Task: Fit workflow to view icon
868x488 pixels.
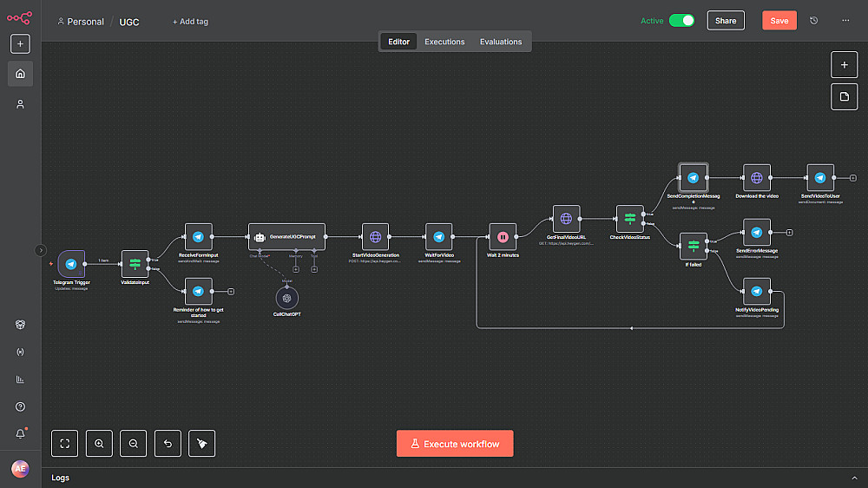Action: (65, 444)
